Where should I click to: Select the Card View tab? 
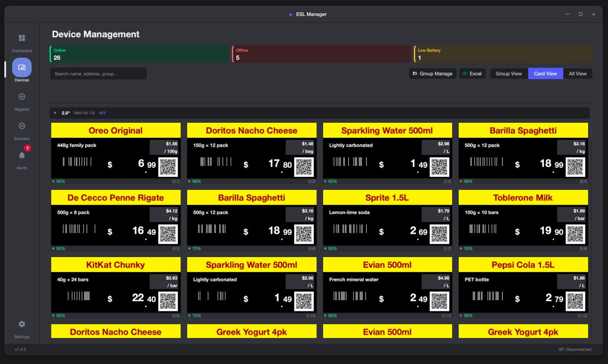click(545, 74)
